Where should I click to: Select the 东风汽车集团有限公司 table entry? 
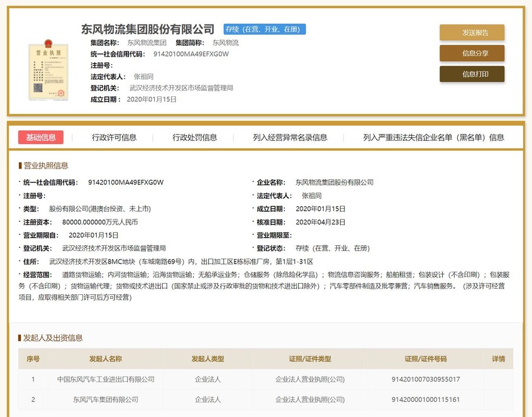[x=106, y=399]
